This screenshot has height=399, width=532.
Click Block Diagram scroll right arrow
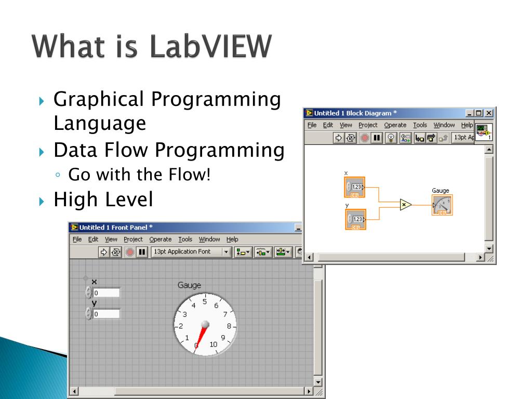[480, 258]
